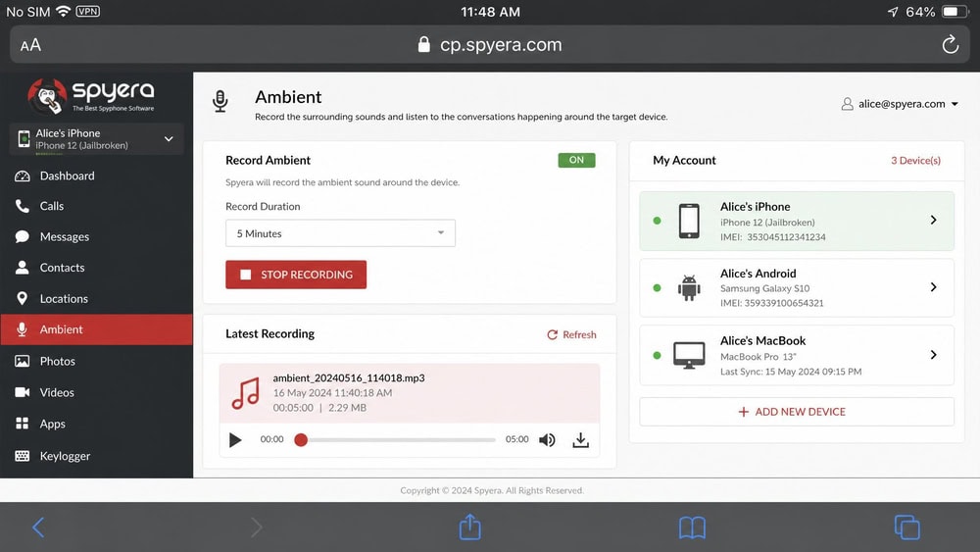The height and width of the screenshot is (552, 980).
Task: Click the Alice's Android device name
Action: 759,274
